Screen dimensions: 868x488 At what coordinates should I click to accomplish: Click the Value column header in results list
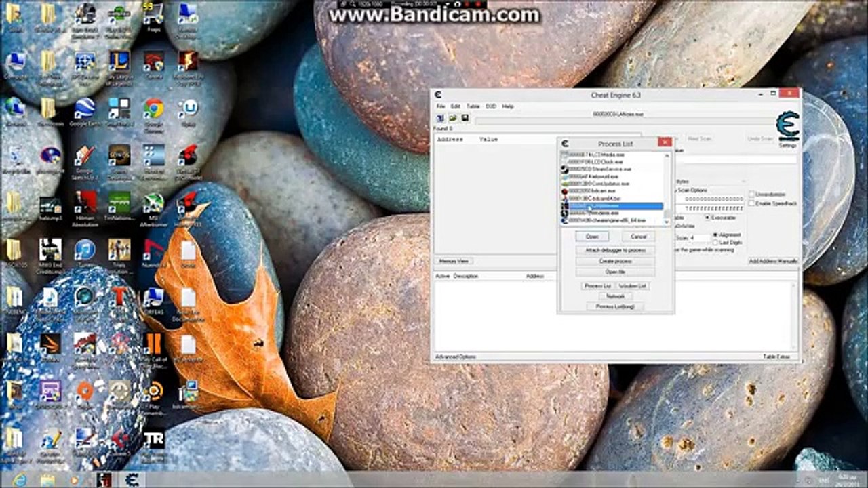click(489, 139)
